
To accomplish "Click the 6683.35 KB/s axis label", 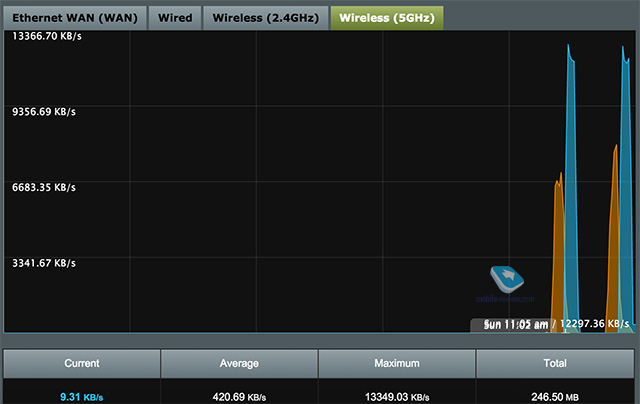I will click(44, 187).
